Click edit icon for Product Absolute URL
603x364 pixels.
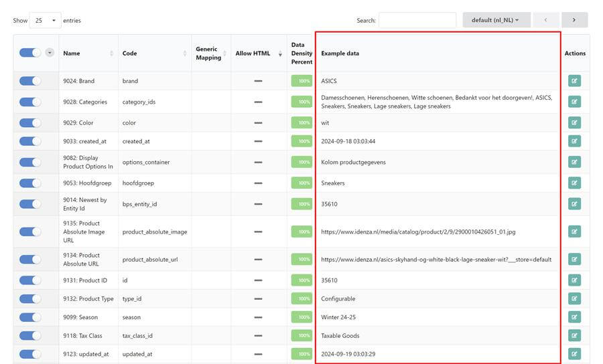coord(574,259)
